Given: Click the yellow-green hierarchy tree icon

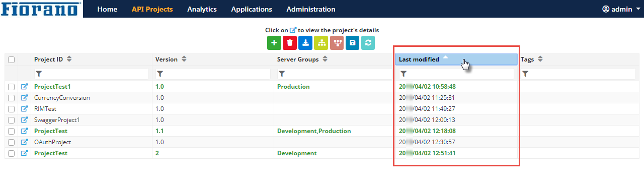Looking at the screenshot, I should coord(321,43).
